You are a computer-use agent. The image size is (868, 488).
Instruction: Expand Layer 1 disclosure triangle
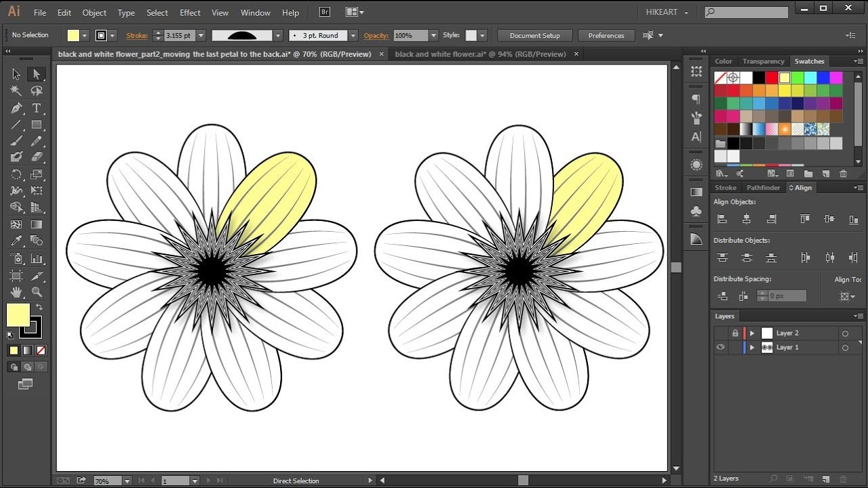[752, 348]
